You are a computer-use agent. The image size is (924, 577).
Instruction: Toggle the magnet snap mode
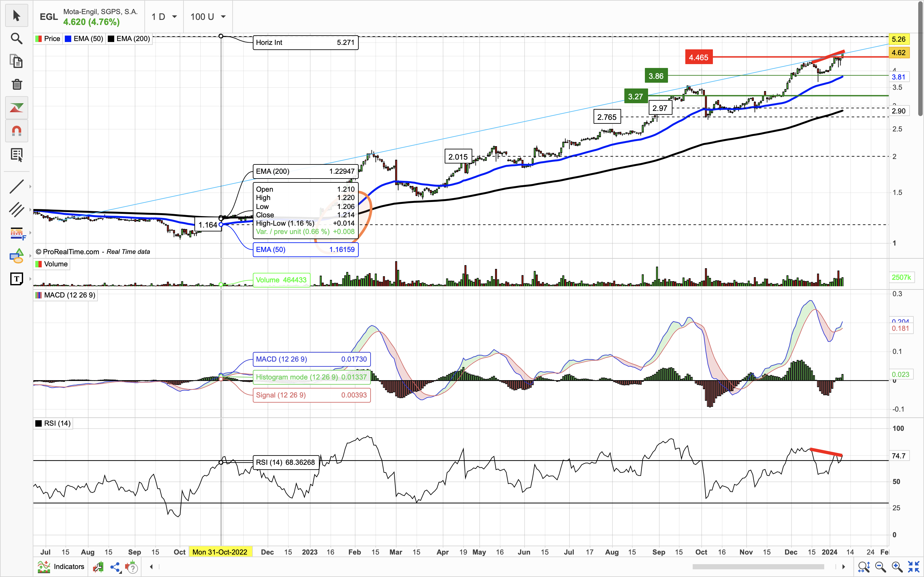(16, 131)
